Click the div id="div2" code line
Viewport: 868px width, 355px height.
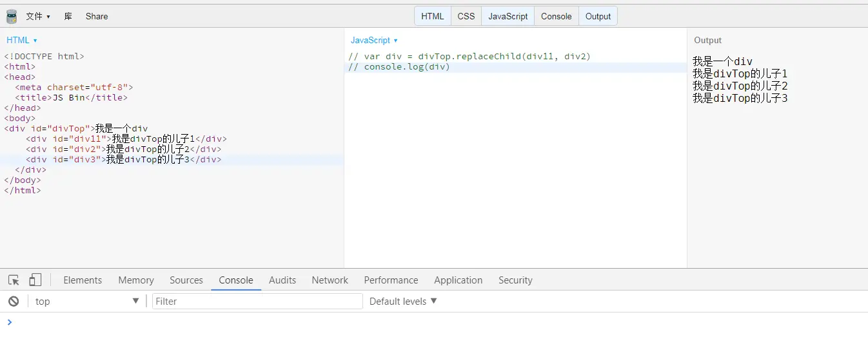[124, 149]
